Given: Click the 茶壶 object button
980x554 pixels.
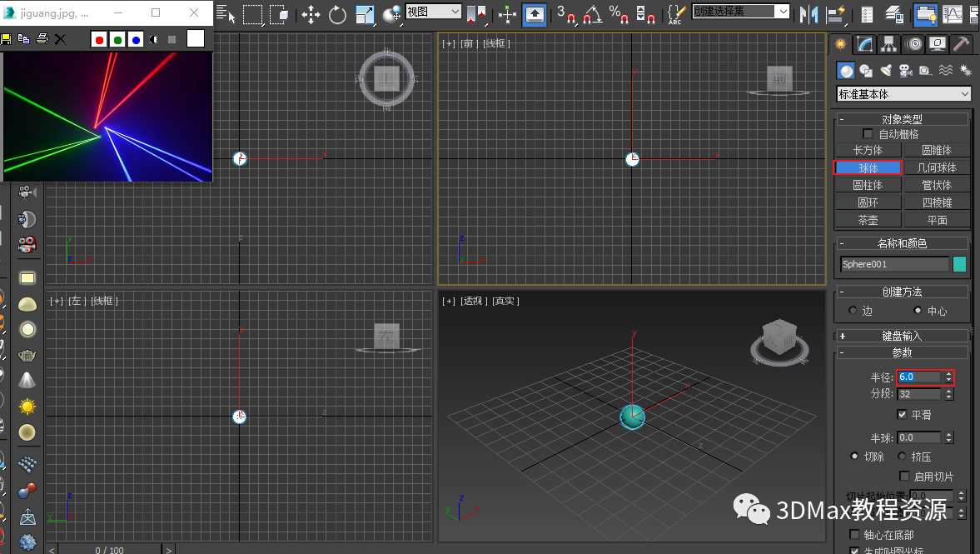Looking at the screenshot, I should tap(868, 220).
